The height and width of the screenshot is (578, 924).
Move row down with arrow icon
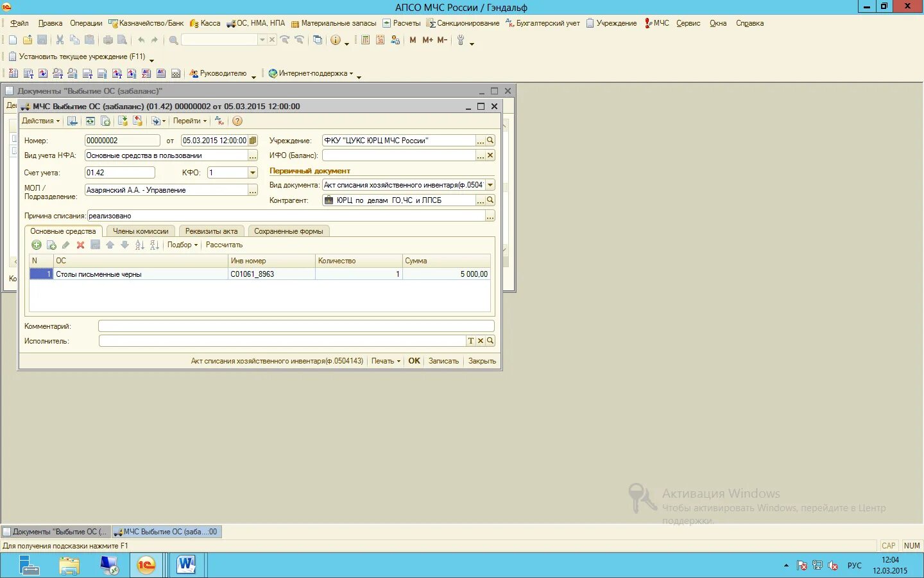pyautogui.click(x=124, y=245)
